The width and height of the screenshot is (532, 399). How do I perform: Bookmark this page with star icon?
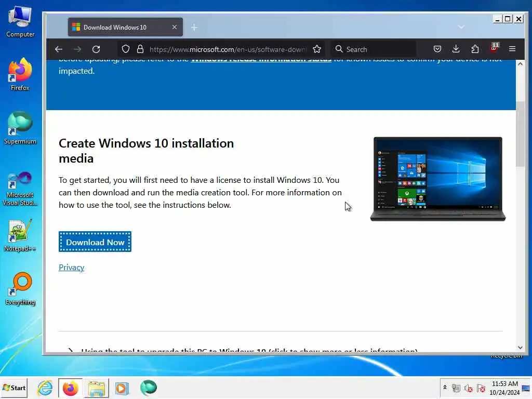(317, 49)
